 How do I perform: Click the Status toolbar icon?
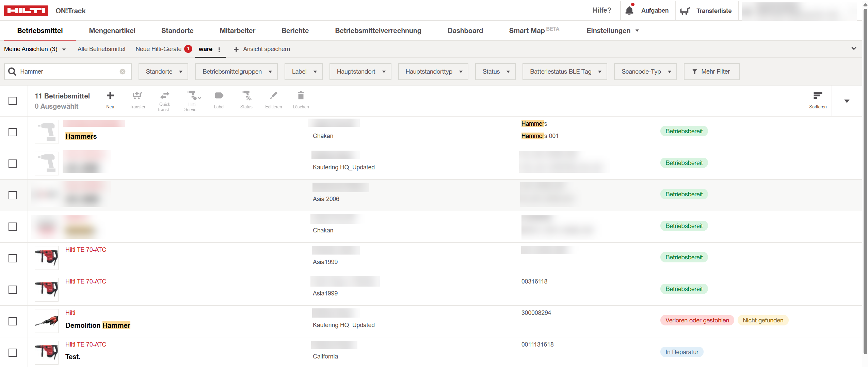(x=246, y=95)
